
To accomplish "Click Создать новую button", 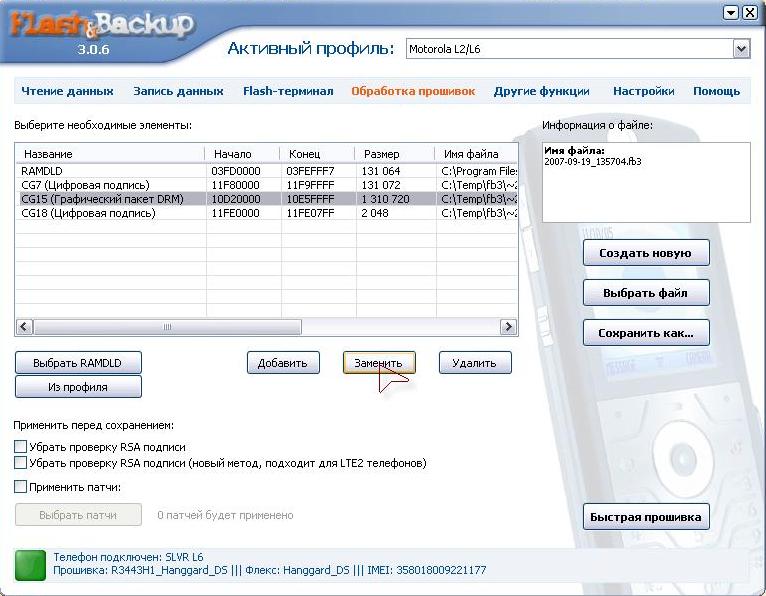I will (646, 253).
